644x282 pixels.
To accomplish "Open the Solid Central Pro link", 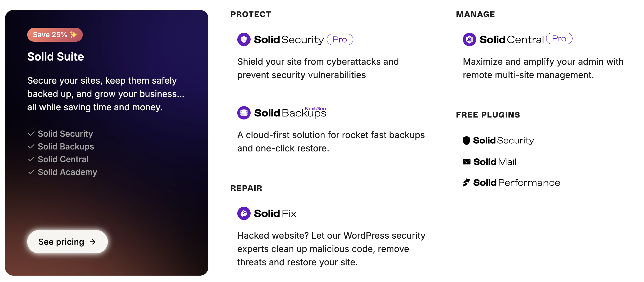I will (x=511, y=40).
